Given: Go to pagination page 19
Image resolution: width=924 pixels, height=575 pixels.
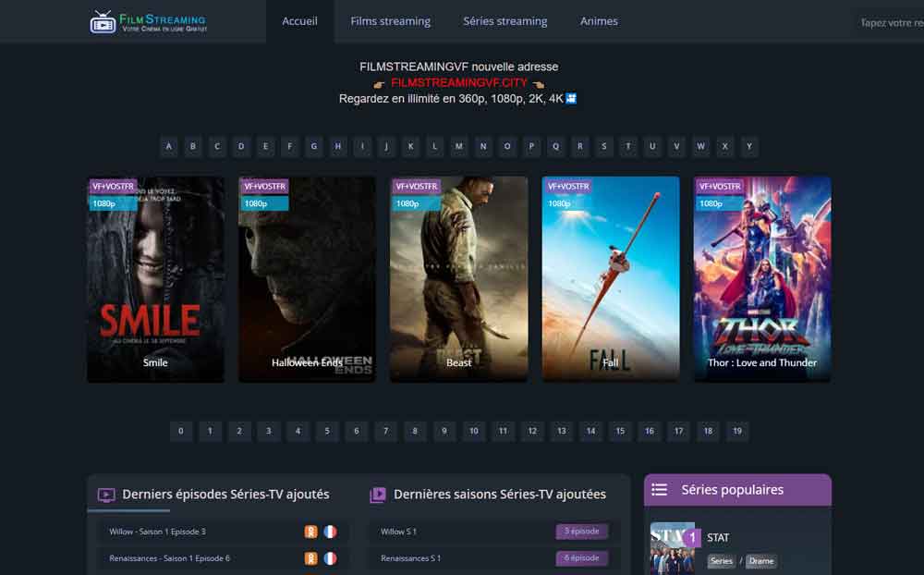Looking at the screenshot, I should click(737, 431).
